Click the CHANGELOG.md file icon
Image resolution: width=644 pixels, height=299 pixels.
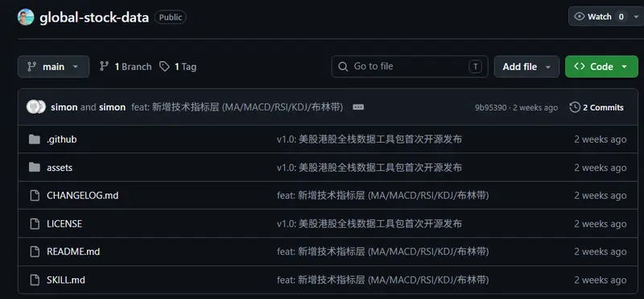[x=35, y=195]
